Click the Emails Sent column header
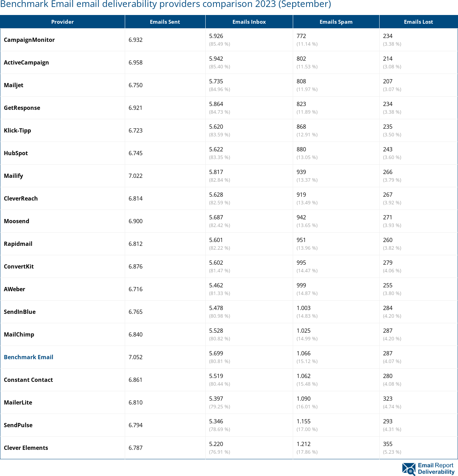This screenshot has width=458, height=476. point(165,22)
